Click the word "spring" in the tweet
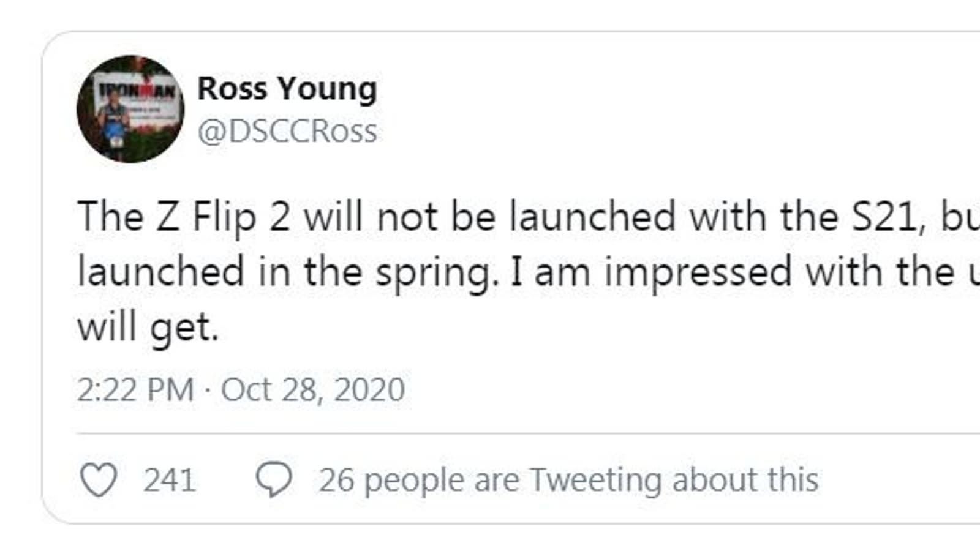Viewport: 980px width, 551px height. pyautogui.click(x=432, y=273)
